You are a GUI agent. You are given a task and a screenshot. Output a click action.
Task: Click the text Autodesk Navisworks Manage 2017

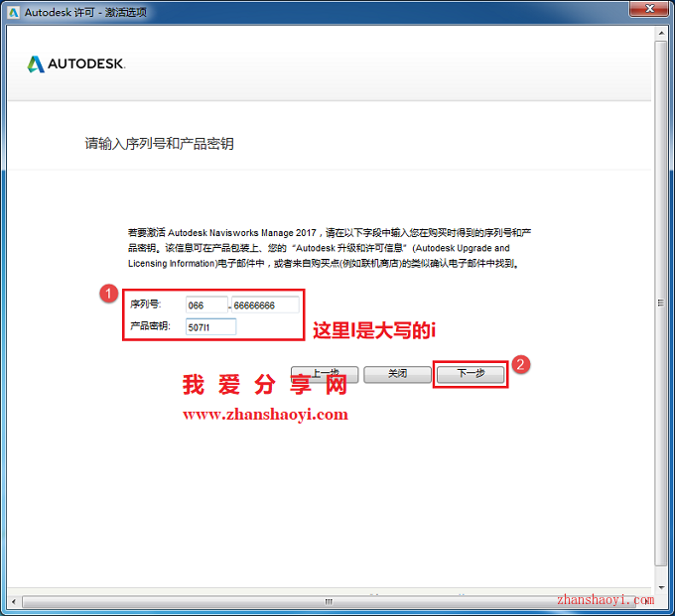(x=242, y=233)
